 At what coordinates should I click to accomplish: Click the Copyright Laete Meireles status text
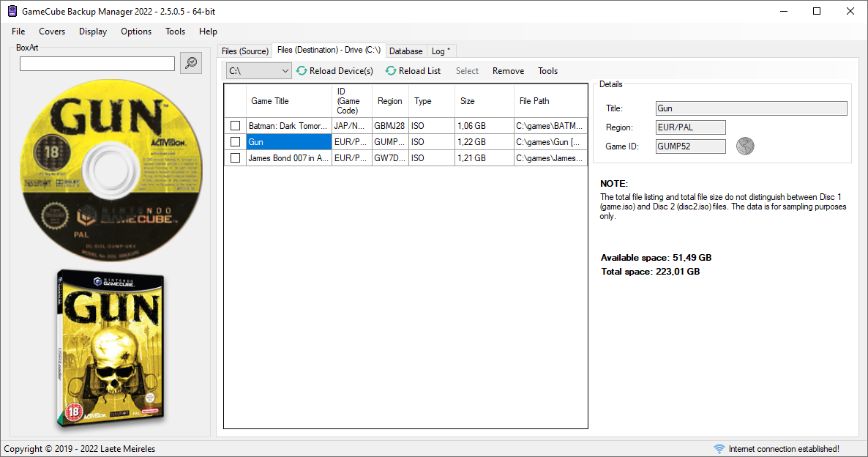[80, 449]
